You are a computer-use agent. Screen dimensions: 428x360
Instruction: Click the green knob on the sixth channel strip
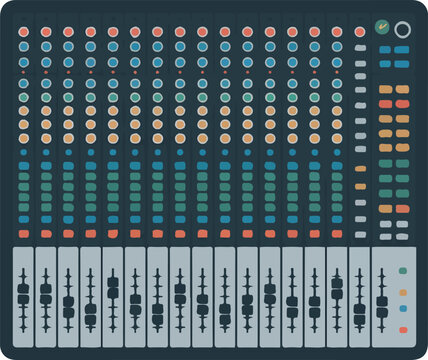135,97
